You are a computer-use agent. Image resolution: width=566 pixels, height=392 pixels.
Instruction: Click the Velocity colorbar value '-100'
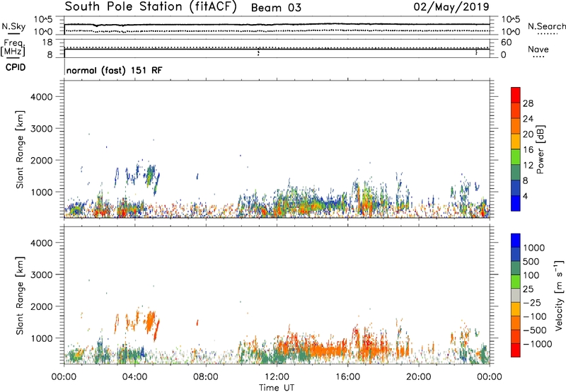534,316
